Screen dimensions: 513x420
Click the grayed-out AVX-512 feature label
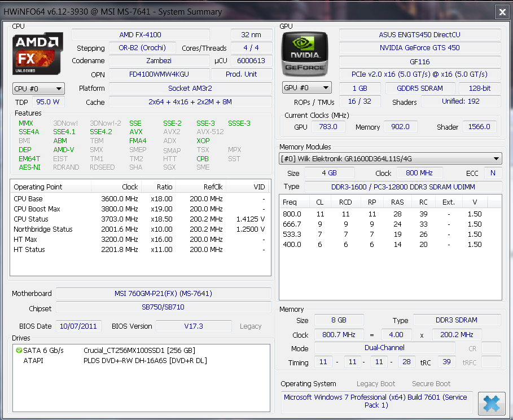tap(210, 132)
